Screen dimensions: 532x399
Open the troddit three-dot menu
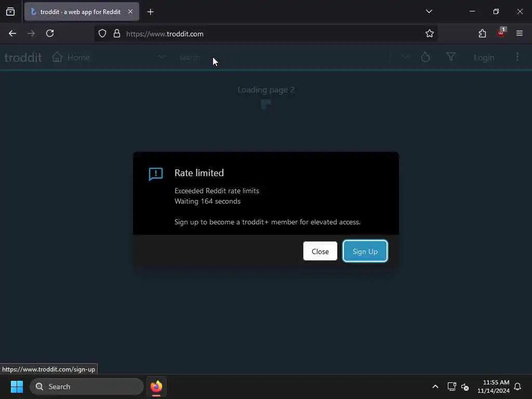517,57
